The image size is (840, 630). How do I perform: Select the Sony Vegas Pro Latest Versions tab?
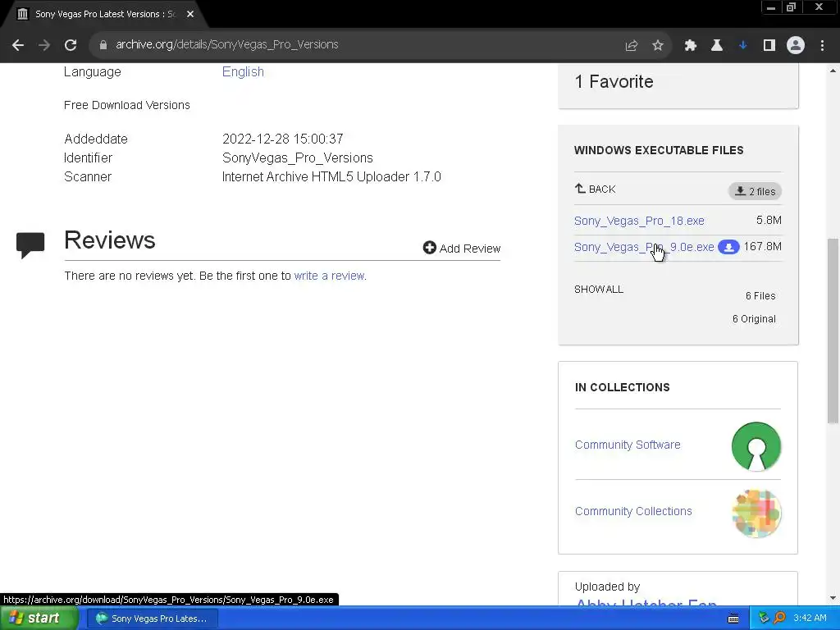coord(106,15)
